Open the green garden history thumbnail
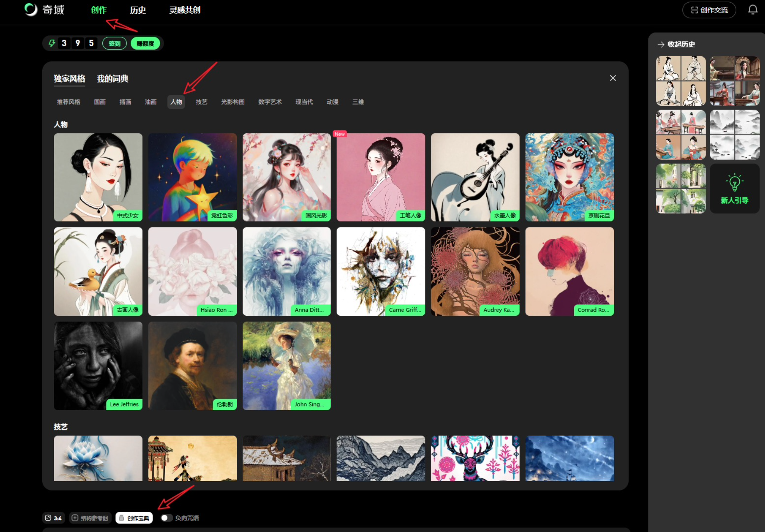Viewport: 765px width, 532px height. (x=681, y=189)
